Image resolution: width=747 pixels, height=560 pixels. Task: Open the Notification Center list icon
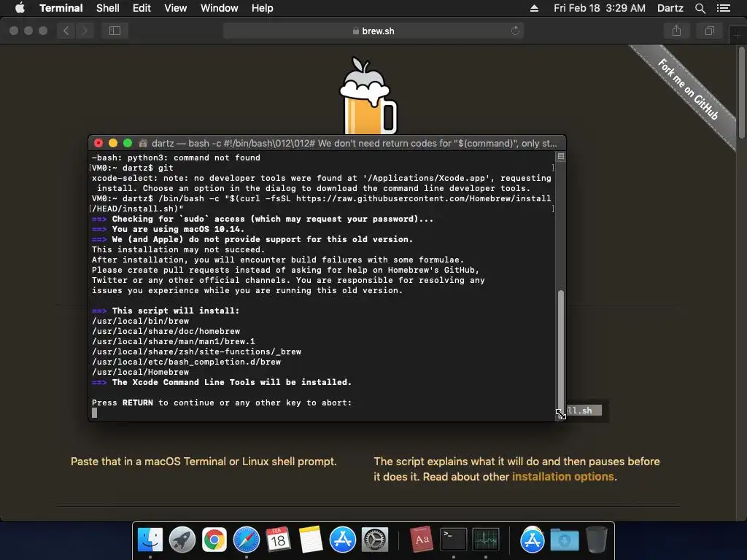click(x=723, y=8)
